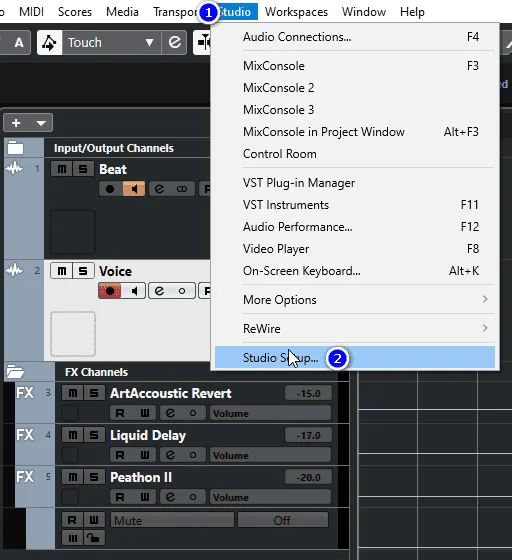Choose MixConsole from the Studio menu
This screenshot has width=512, height=560.
355,66
